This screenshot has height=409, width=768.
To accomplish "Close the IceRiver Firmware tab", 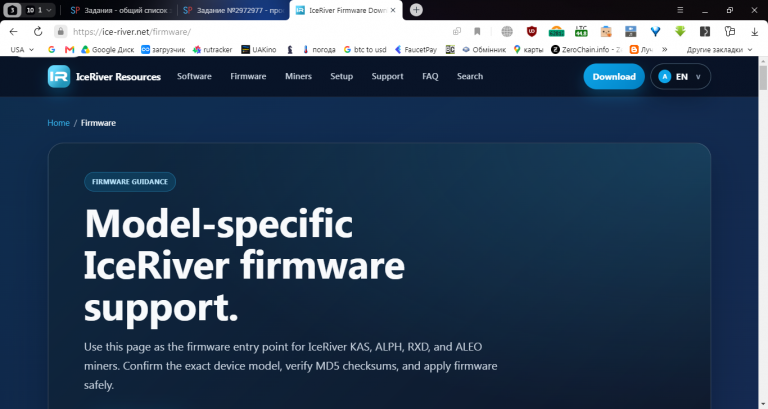I will [x=393, y=10].
